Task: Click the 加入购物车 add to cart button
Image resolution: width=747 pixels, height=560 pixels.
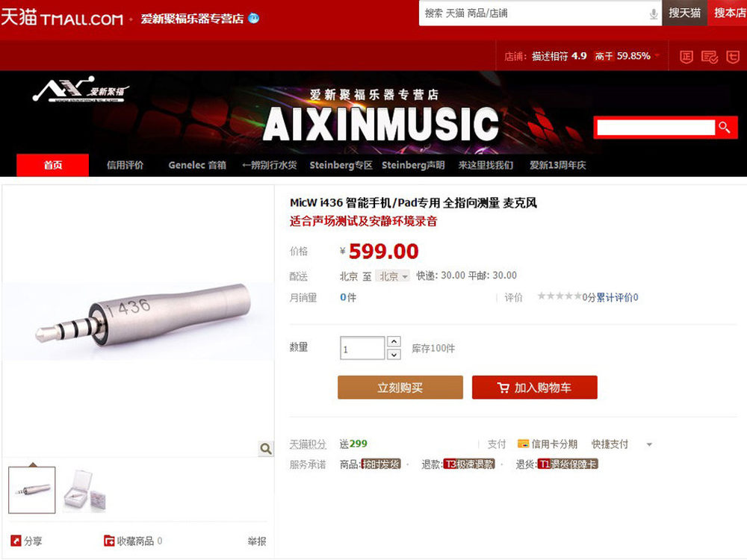Action: pyautogui.click(x=535, y=387)
